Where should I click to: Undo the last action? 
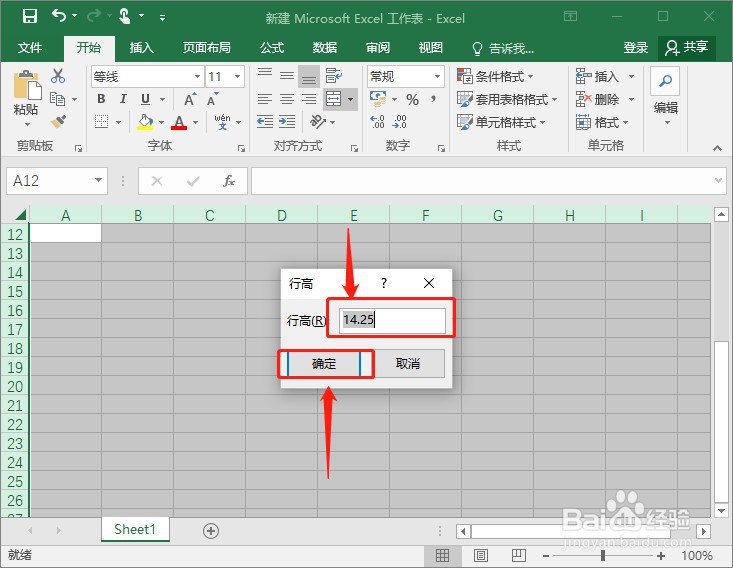[x=59, y=16]
